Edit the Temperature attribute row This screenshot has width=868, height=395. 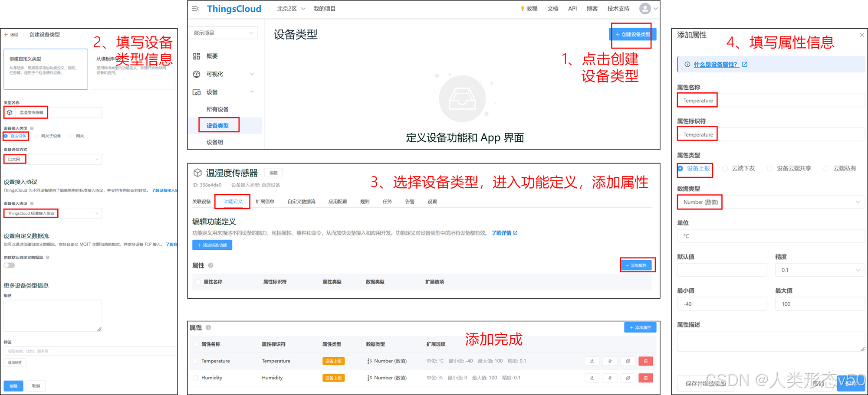tap(592, 361)
